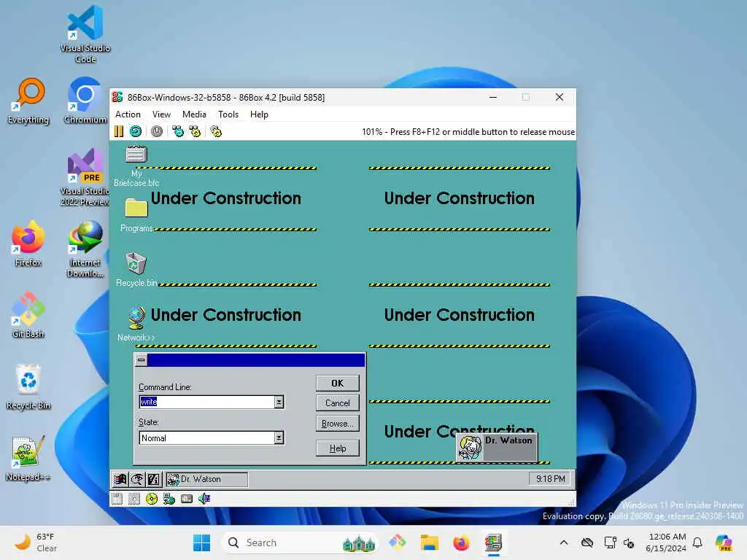Viewport: 747px width, 560px height.
Task: Select the Internet Download Manager desktop shortcut
Action: 85,249
